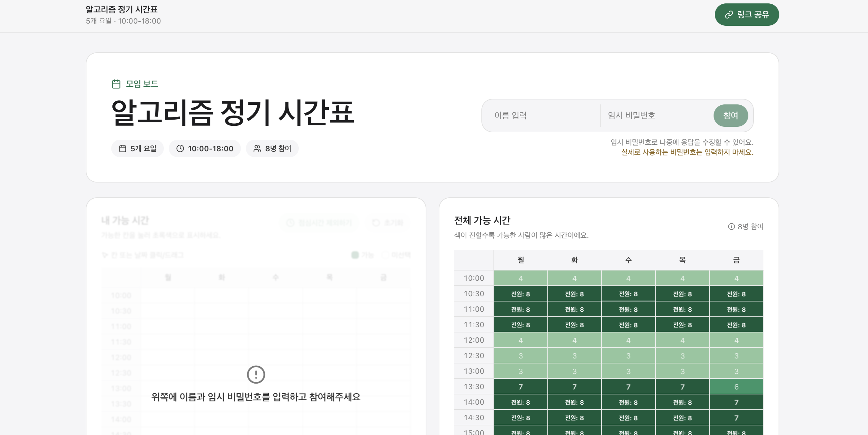Screen dimensions: 868x435
Task: Click the 링크 공유 share button
Action: pos(746,15)
